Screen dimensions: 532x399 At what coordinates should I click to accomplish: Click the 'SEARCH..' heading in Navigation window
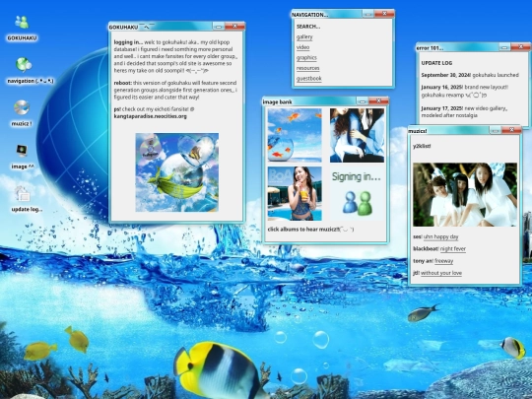click(308, 27)
